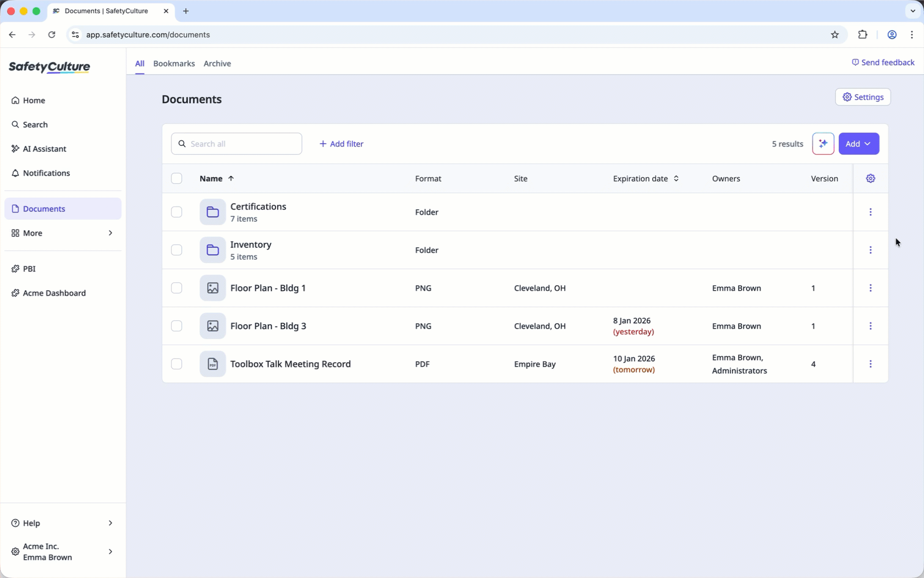Click the 10 Jan 2026 (tomorrow) expiration date

click(x=634, y=364)
